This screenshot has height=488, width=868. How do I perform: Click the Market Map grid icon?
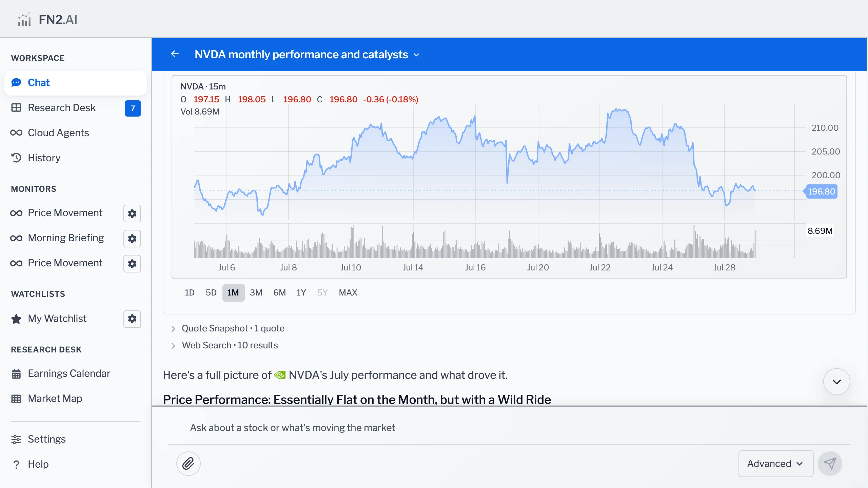coord(16,399)
